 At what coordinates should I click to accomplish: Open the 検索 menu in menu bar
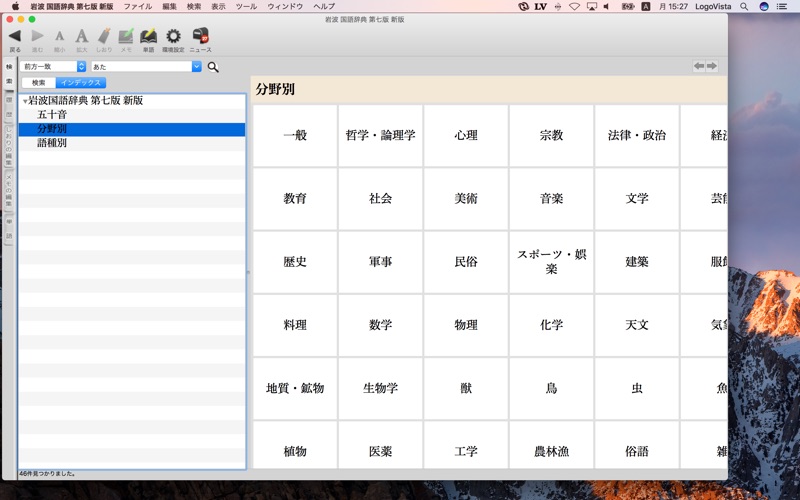pos(194,7)
